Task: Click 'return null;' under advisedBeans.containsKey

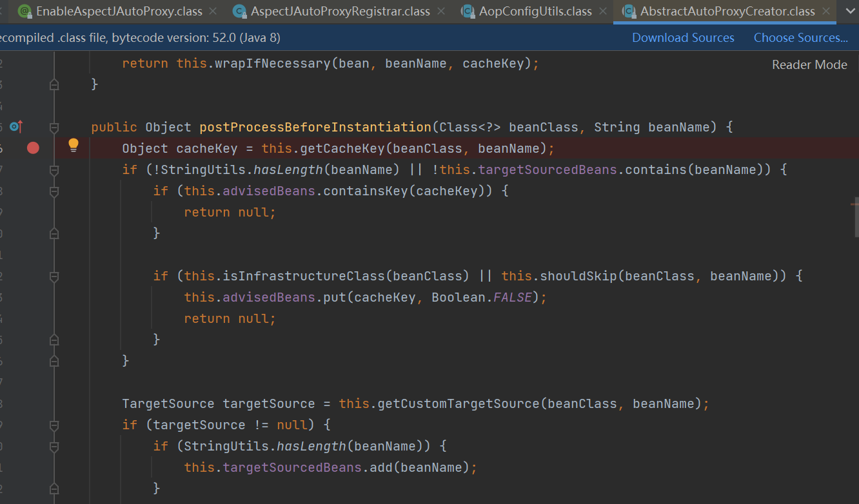Action: pos(230,212)
